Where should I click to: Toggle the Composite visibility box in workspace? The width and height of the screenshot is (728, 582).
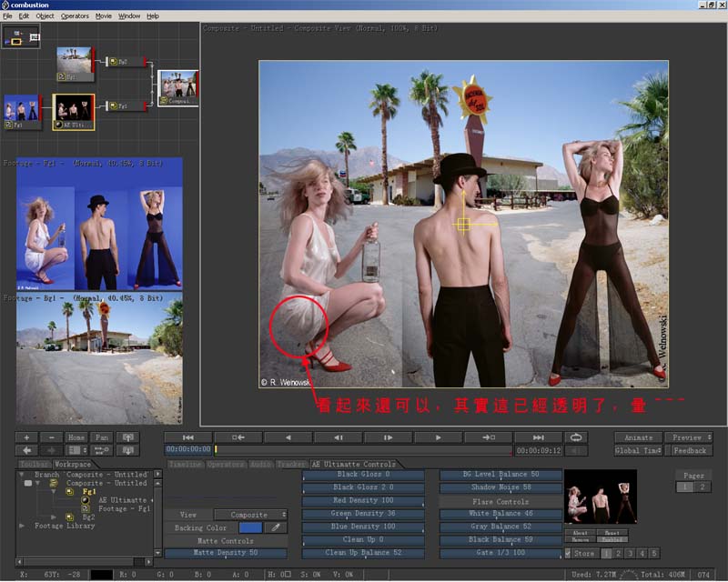28,483
